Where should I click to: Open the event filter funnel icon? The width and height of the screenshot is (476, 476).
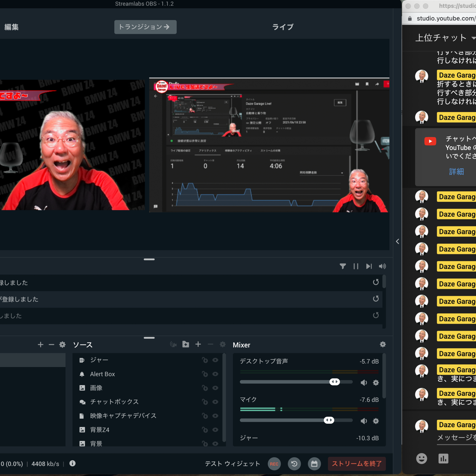coord(342,266)
